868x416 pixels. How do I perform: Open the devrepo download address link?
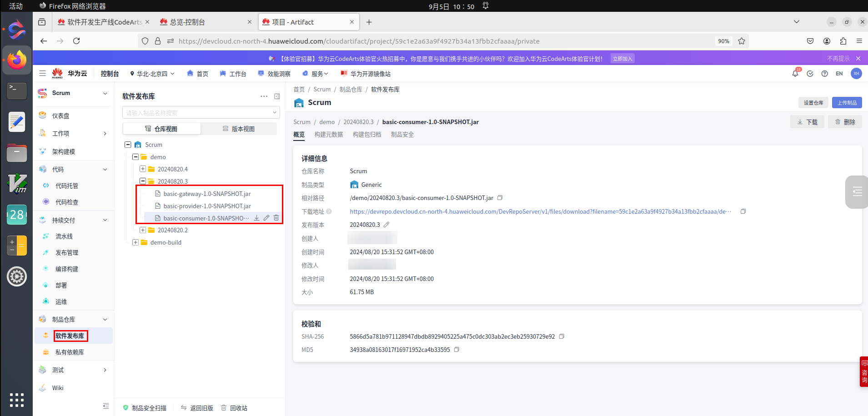tap(541, 211)
